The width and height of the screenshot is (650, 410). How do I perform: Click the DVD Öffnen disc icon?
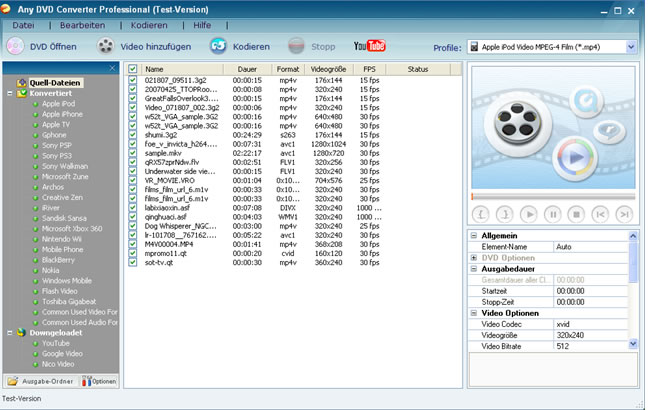tap(15, 46)
